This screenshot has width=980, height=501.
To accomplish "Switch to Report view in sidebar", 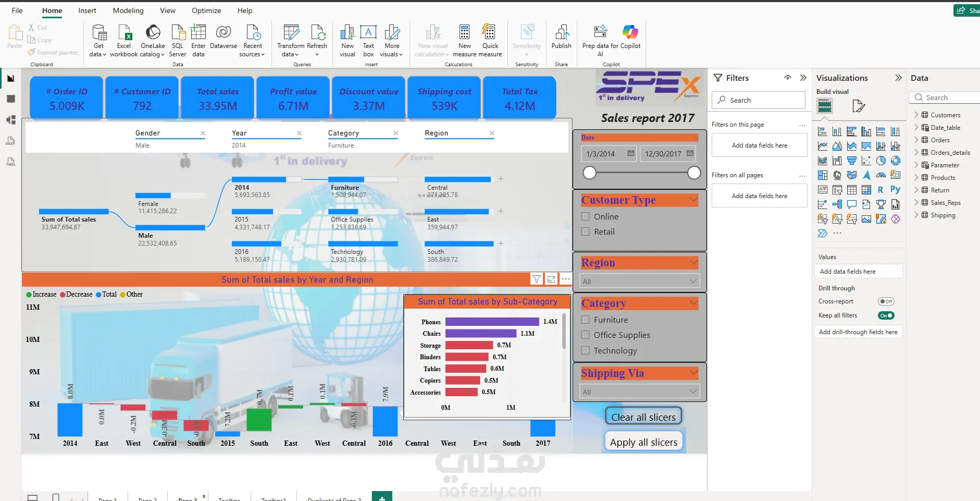I will click(11, 78).
